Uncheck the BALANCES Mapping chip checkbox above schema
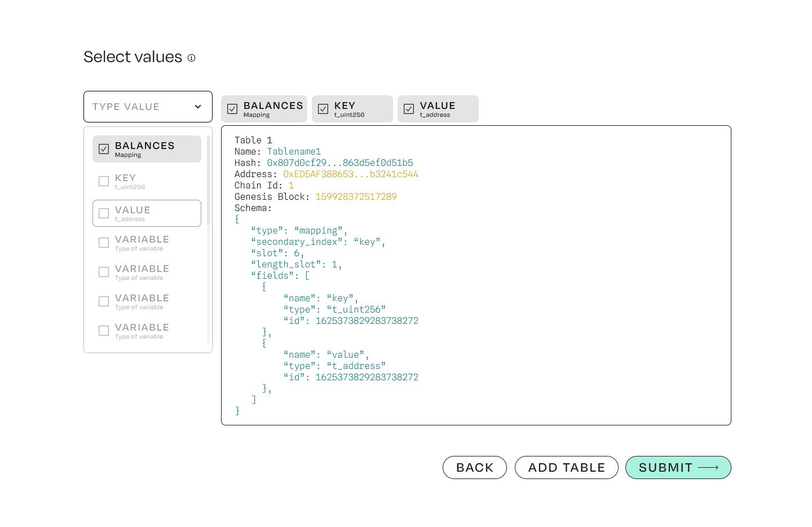Screen dimensions: 812x527 (x=232, y=109)
